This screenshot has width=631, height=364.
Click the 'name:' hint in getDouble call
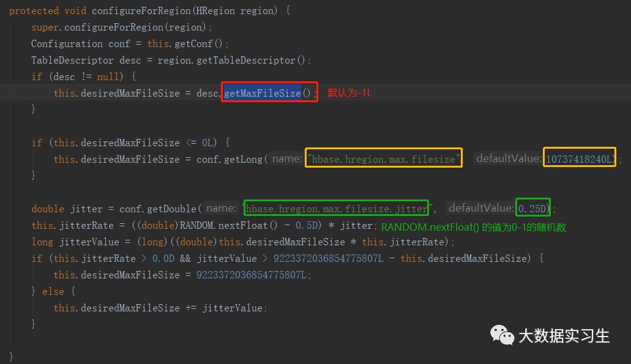tap(221, 209)
